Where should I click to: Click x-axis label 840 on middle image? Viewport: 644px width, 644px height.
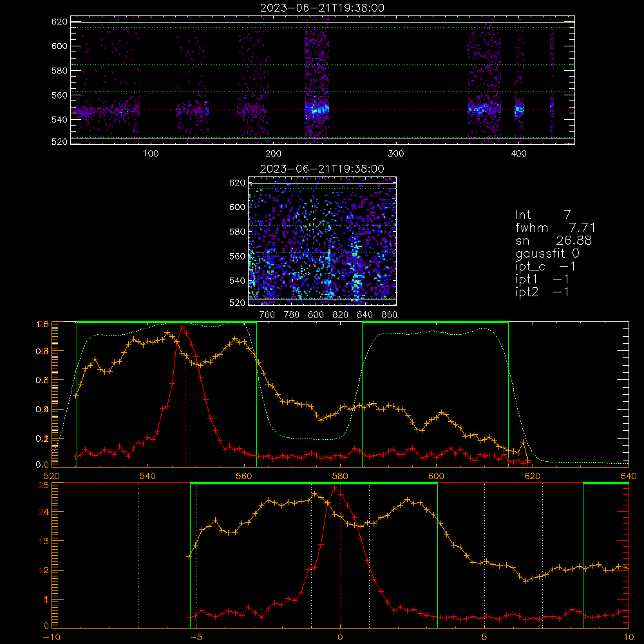click(365, 315)
